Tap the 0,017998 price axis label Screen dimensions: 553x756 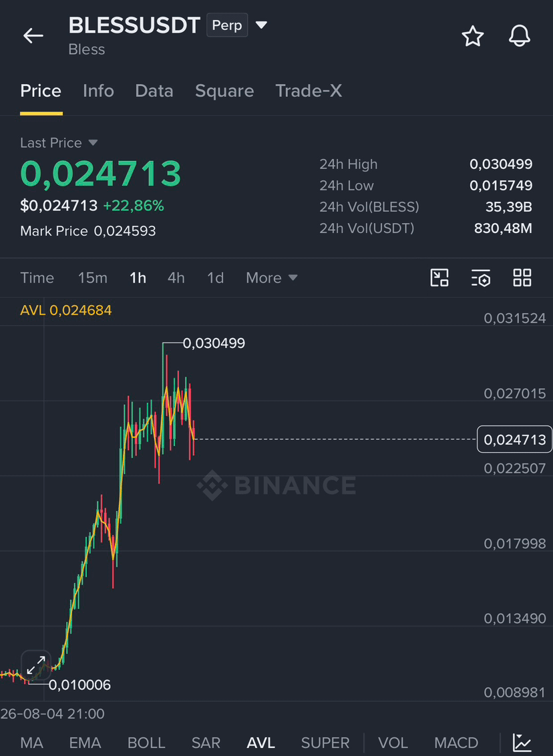click(515, 544)
